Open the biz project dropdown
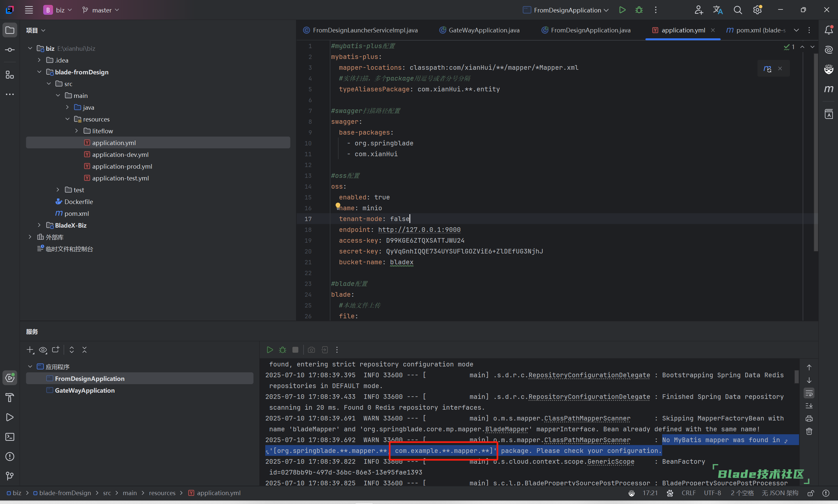This screenshot has width=838, height=504. pyautogui.click(x=58, y=10)
